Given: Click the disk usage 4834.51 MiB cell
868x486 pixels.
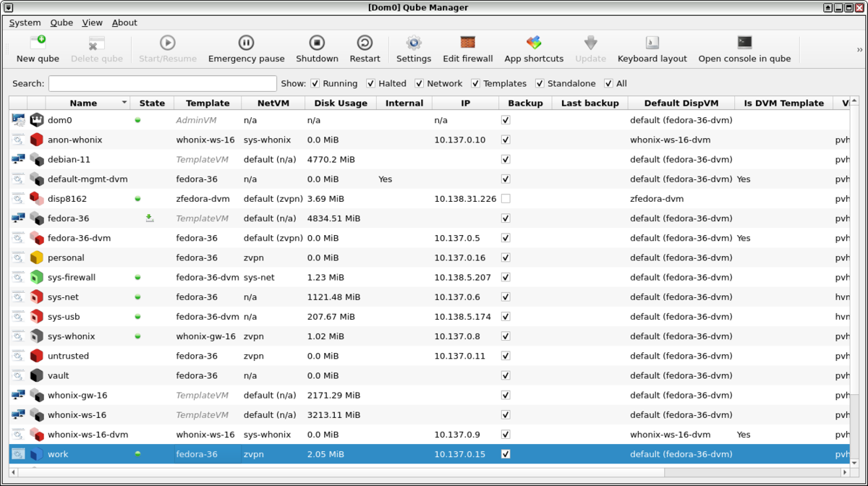Looking at the screenshot, I should (x=333, y=218).
